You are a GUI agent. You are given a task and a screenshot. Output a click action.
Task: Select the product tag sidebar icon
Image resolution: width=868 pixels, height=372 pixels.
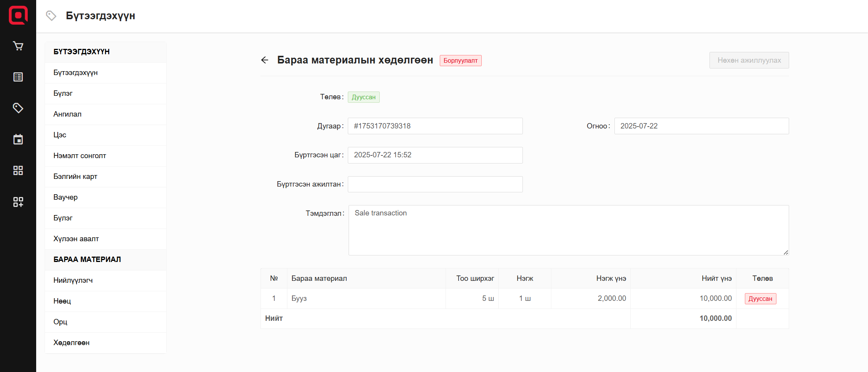(x=18, y=108)
